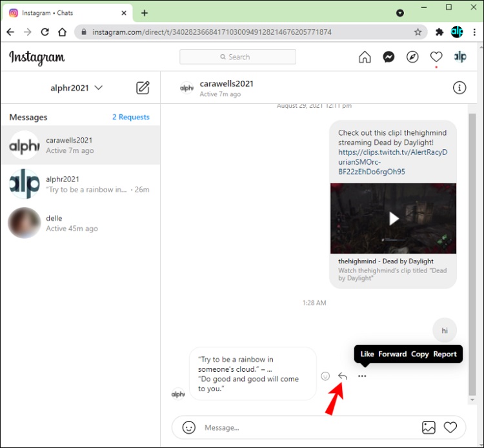Open Instagram home feed icon
Screen dimensions: 484x448
tap(365, 57)
